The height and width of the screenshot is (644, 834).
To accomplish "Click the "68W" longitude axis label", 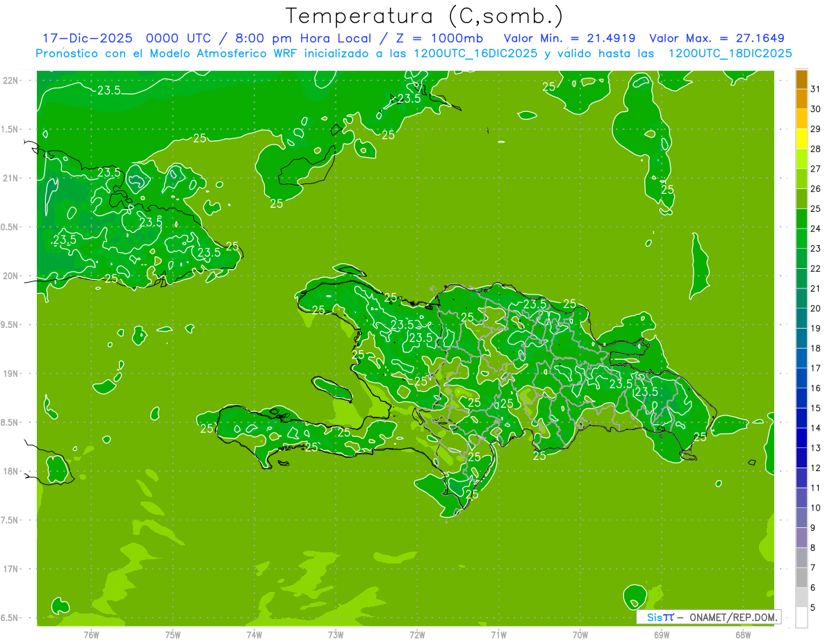I will coord(742,634).
